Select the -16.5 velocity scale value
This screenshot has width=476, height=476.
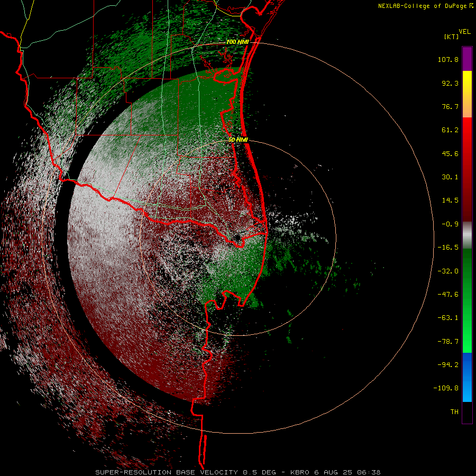point(448,248)
